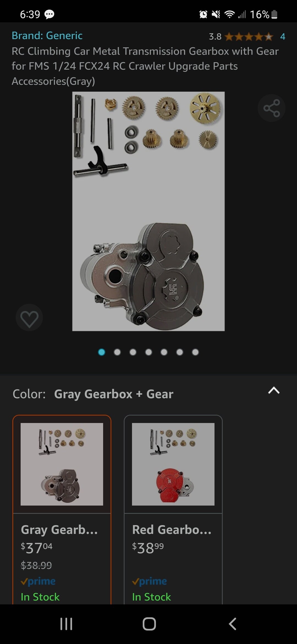Tap the red gearbox thumbnail image
This screenshot has height=644, width=297.
(x=173, y=464)
